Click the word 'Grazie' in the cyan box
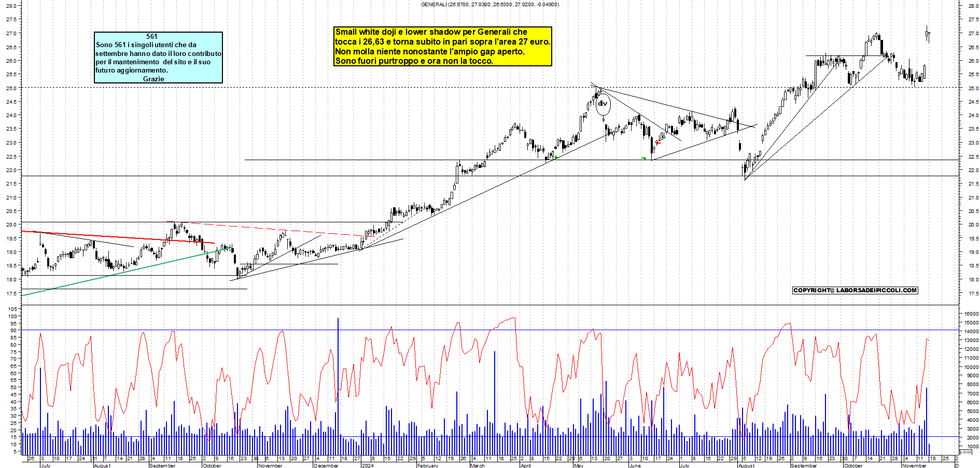Image resolution: width=980 pixels, height=468 pixels. [x=153, y=79]
